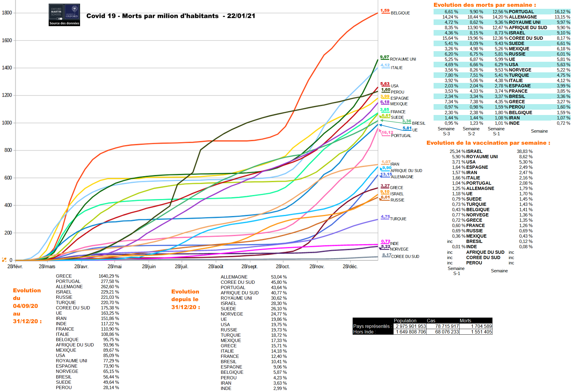Click the BELGIQUE red legend line marker

pyautogui.click(x=385, y=14)
